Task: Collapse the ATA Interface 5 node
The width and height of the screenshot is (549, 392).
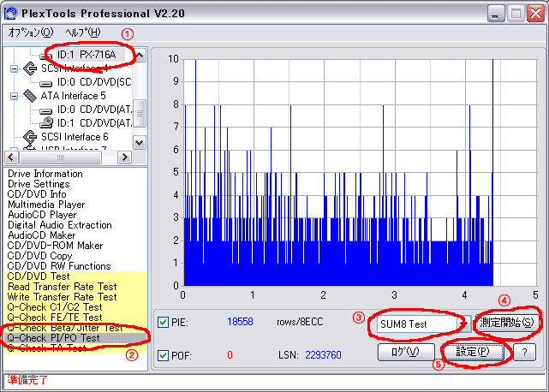Action: click(x=14, y=96)
